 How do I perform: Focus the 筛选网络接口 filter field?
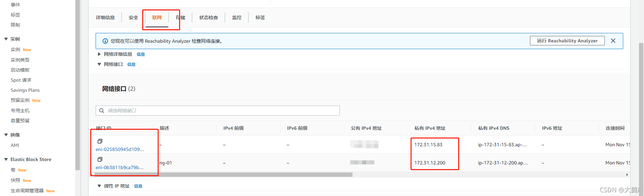(218, 111)
